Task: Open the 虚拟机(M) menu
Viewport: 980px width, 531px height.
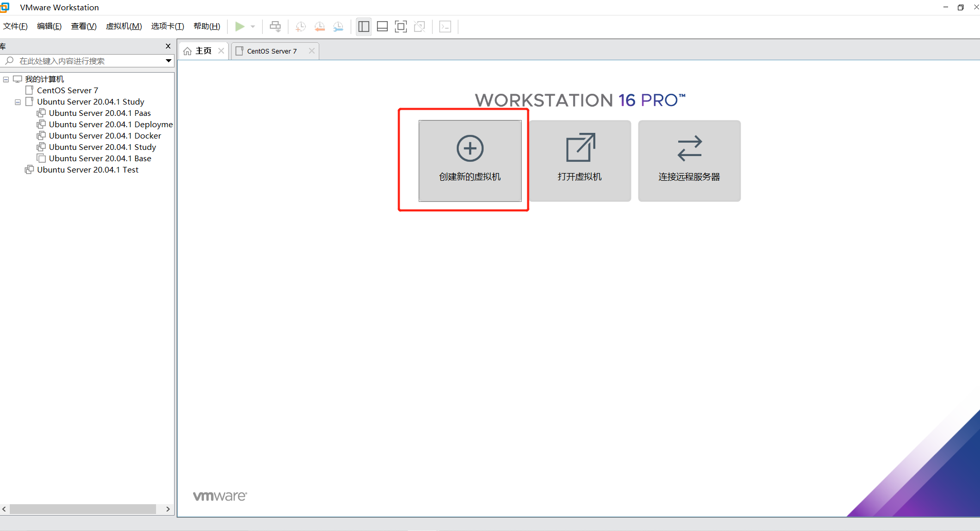Action: [x=124, y=26]
